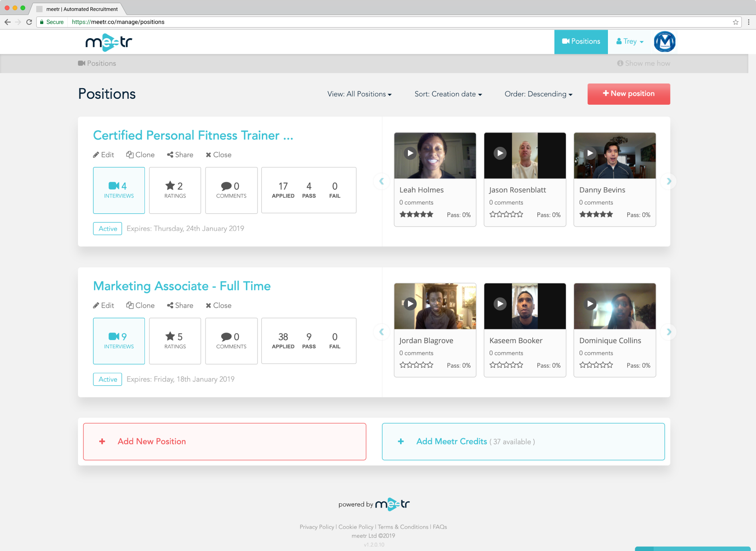The image size is (756, 551).
Task: Close the Marketing Associate position
Action: click(219, 305)
